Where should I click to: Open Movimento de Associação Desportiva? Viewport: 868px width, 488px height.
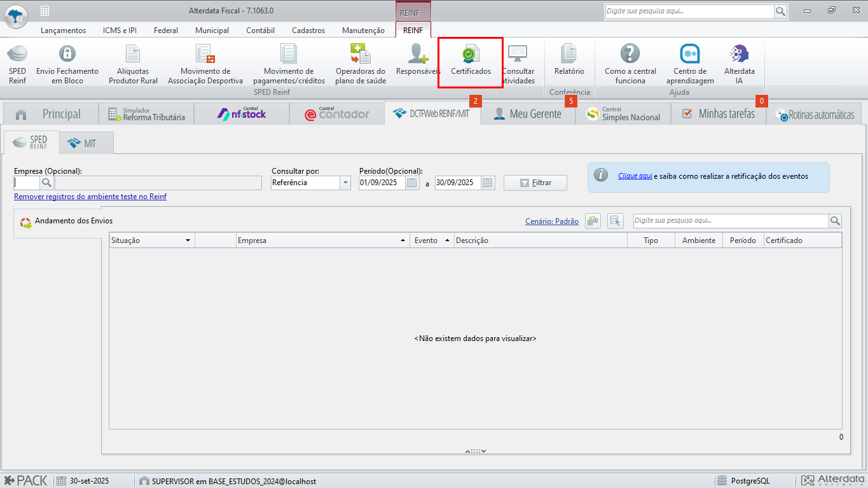205,64
